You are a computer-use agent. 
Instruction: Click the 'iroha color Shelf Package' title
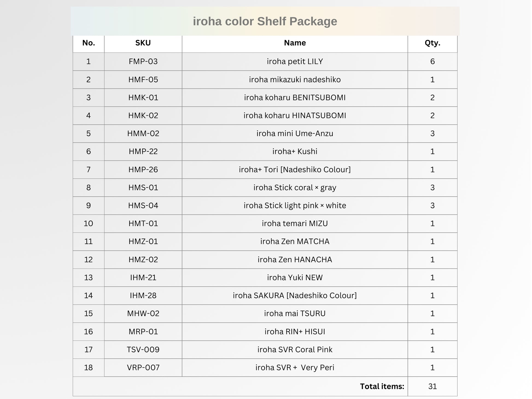point(265,21)
